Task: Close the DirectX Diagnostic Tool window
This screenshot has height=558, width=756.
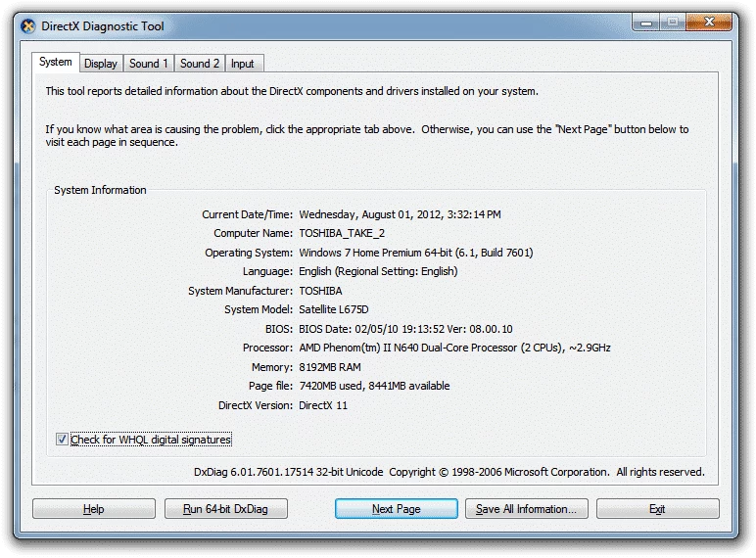Action: (709, 22)
